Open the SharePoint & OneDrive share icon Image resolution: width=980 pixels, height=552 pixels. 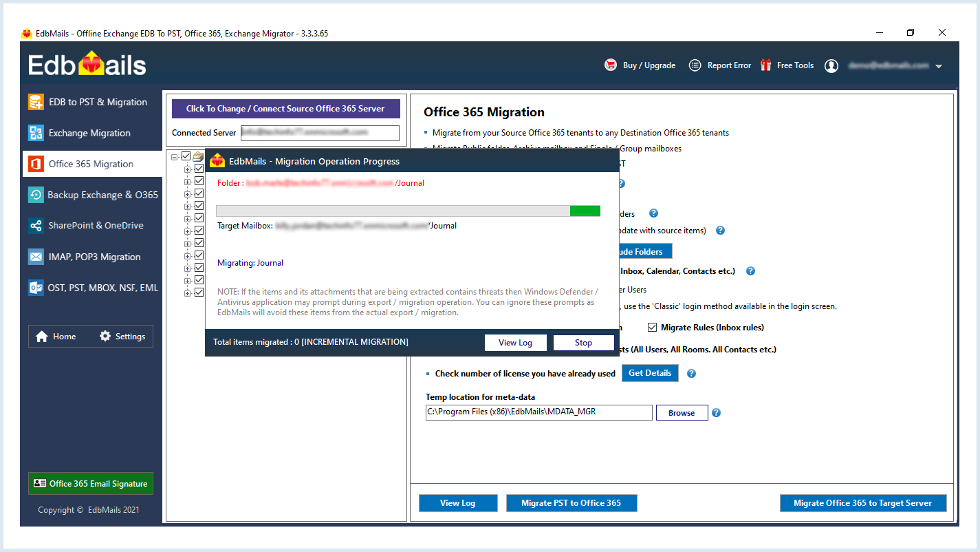(x=36, y=225)
